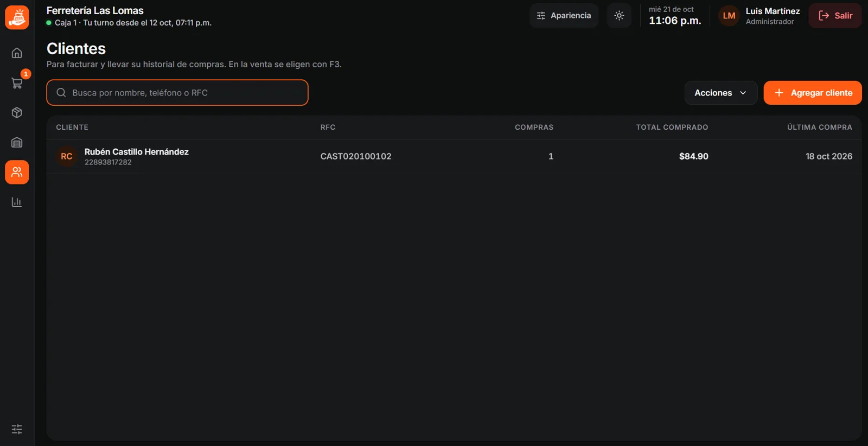The width and height of the screenshot is (868, 446).
Task: Open the shopping cart sales icon
Action: (x=17, y=83)
